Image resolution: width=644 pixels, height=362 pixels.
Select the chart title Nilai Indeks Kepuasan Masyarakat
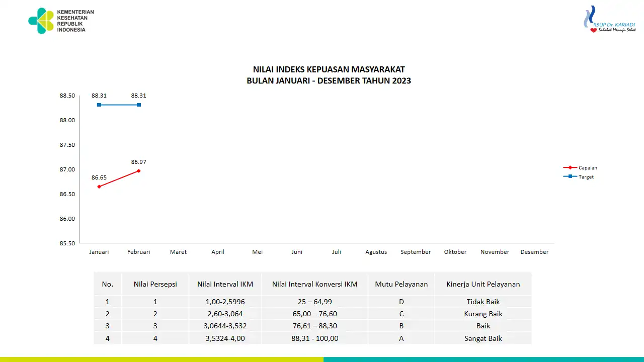[329, 69]
